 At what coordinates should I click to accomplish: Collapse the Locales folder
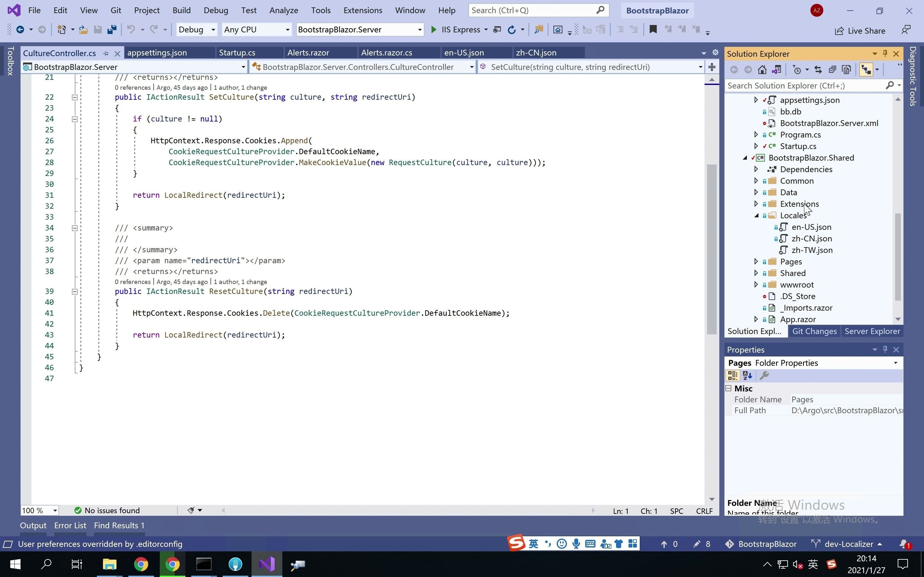coord(757,215)
